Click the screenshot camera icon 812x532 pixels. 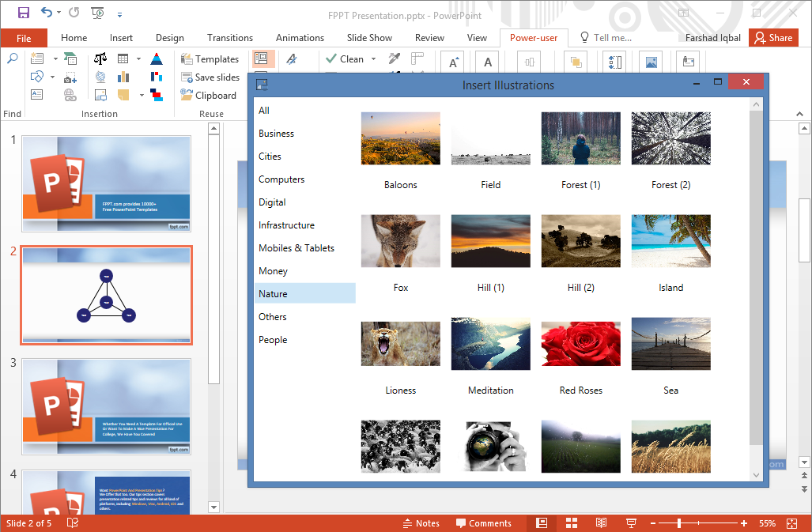[70, 77]
